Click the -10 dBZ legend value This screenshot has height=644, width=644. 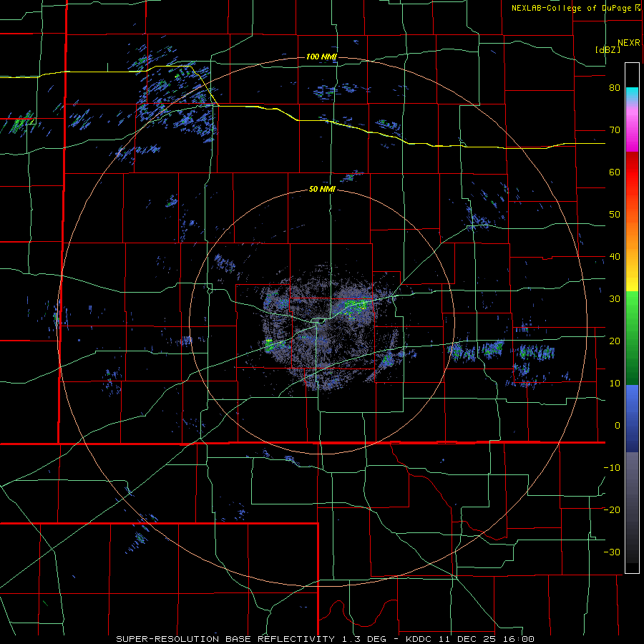pyautogui.click(x=612, y=467)
